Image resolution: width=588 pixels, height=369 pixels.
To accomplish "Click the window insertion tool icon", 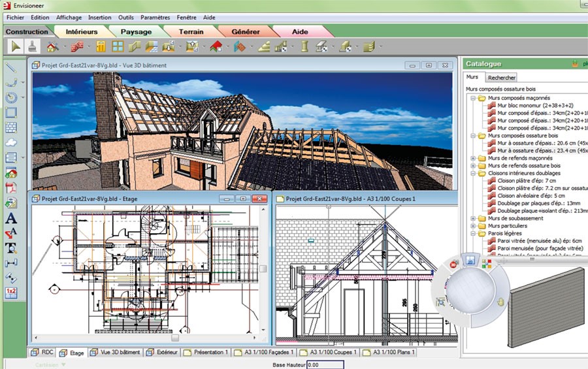I will (118, 46).
